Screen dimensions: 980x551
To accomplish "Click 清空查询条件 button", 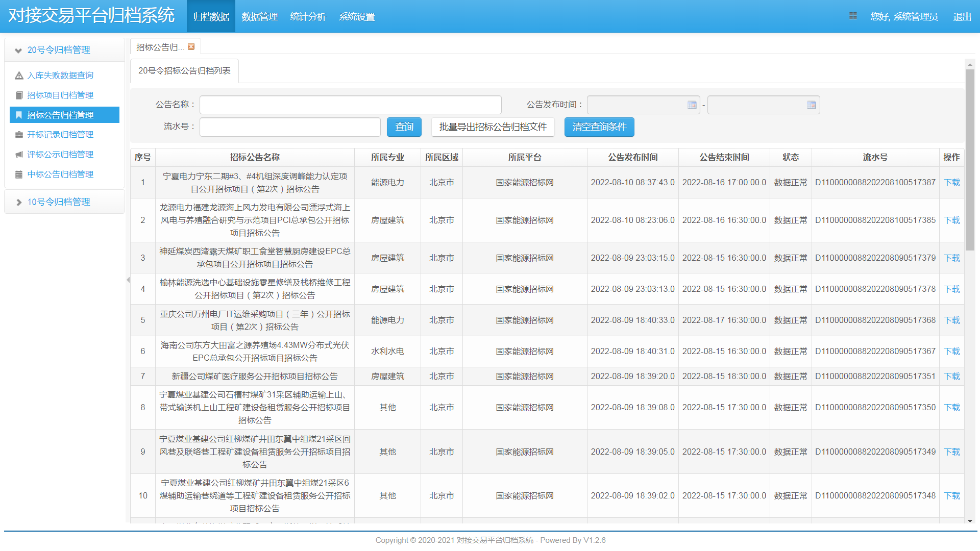I will coord(599,127).
